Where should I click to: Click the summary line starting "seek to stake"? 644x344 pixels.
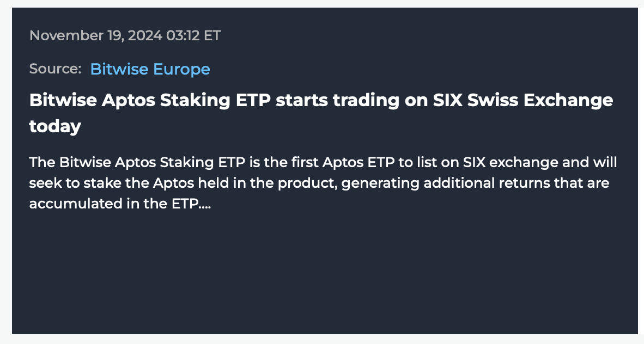pos(319,183)
